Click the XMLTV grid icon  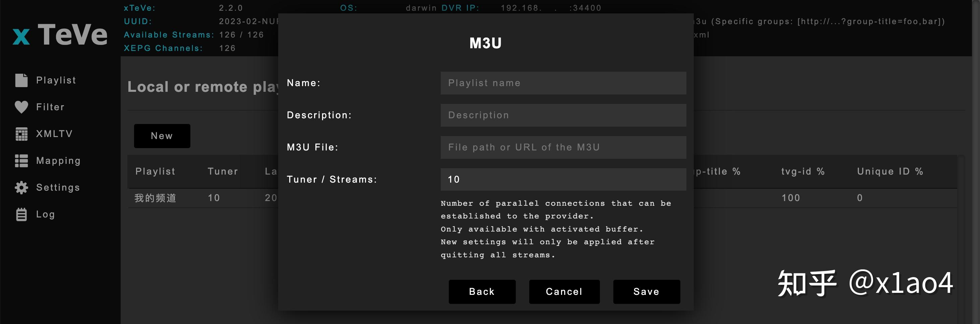pyautogui.click(x=21, y=134)
